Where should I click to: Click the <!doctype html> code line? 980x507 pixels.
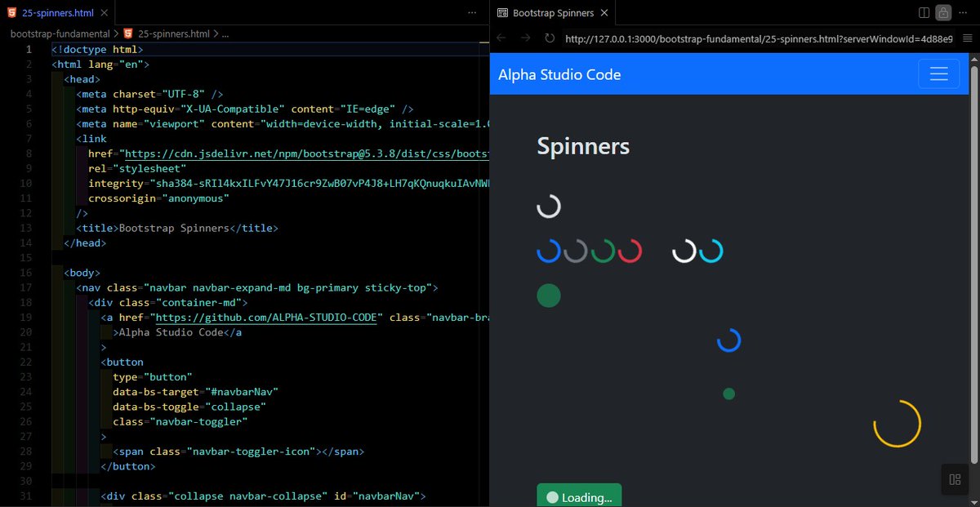[97, 49]
